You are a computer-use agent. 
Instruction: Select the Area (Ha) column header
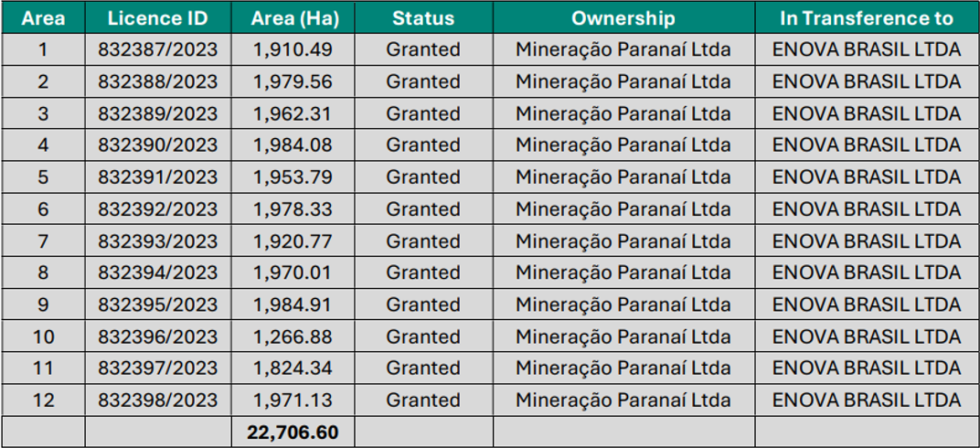pyautogui.click(x=293, y=18)
